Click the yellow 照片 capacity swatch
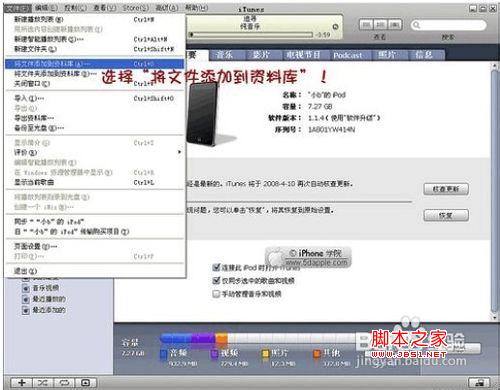 coord(266,353)
